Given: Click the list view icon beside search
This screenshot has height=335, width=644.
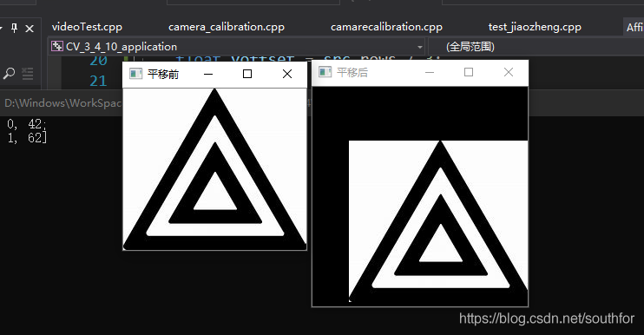Looking at the screenshot, I should point(28,74).
